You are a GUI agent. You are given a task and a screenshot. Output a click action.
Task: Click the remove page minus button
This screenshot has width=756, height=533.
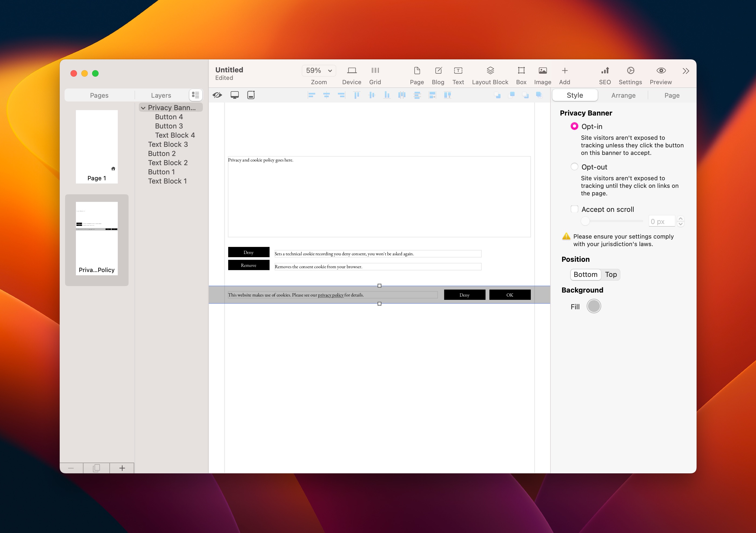click(x=71, y=468)
